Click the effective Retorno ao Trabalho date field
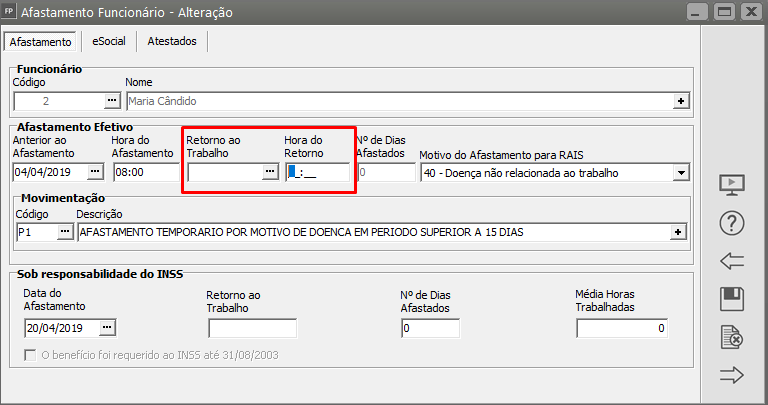This screenshot has width=768, height=405. click(225, 172)
